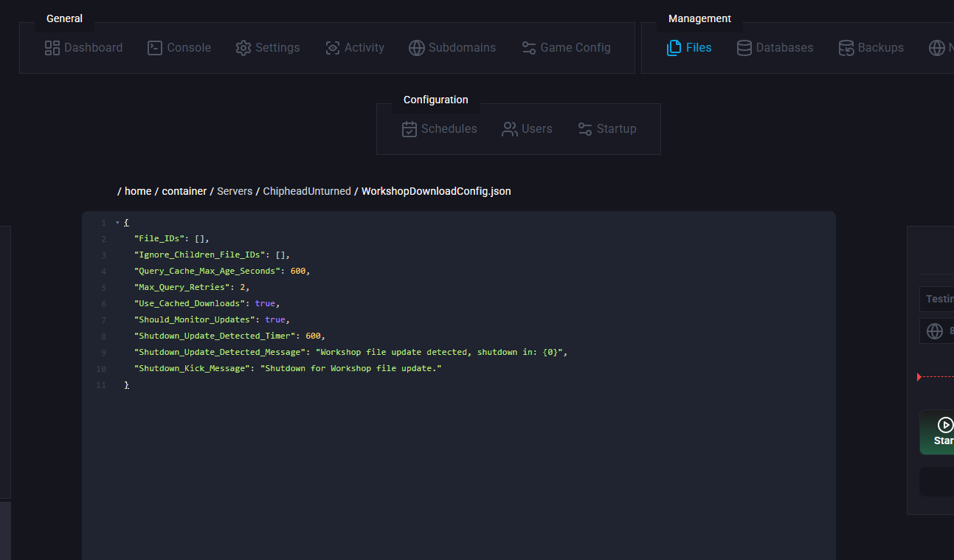Click the 600 value after Shutdown_Update_Detected_Timer
Screen dimensions: 954x560
(313, 336)
